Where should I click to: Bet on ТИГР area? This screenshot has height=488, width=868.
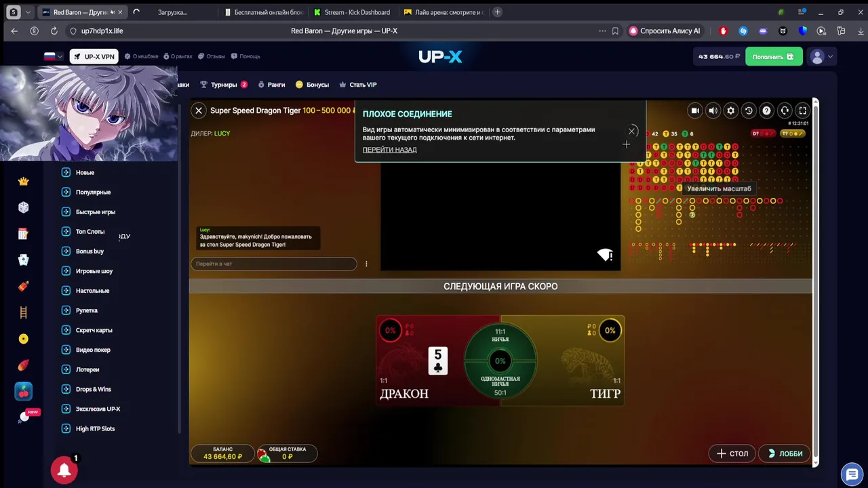pos(580,361)
